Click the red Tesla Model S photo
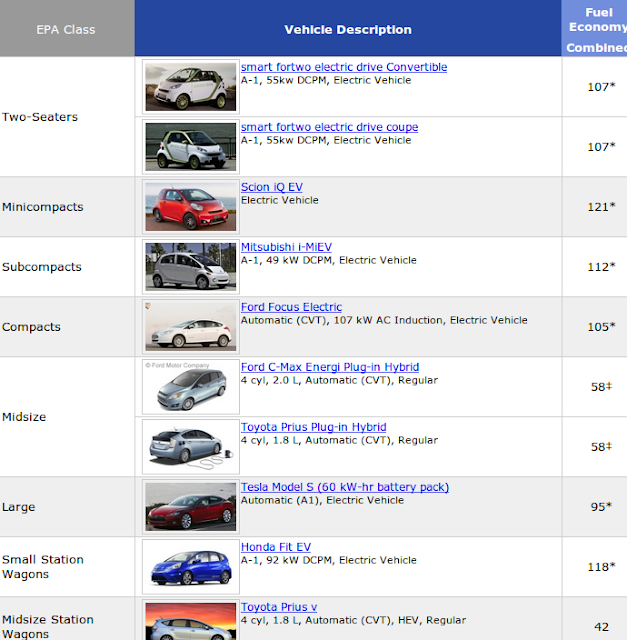Screen dimensions: 627x640 point(191,507)
